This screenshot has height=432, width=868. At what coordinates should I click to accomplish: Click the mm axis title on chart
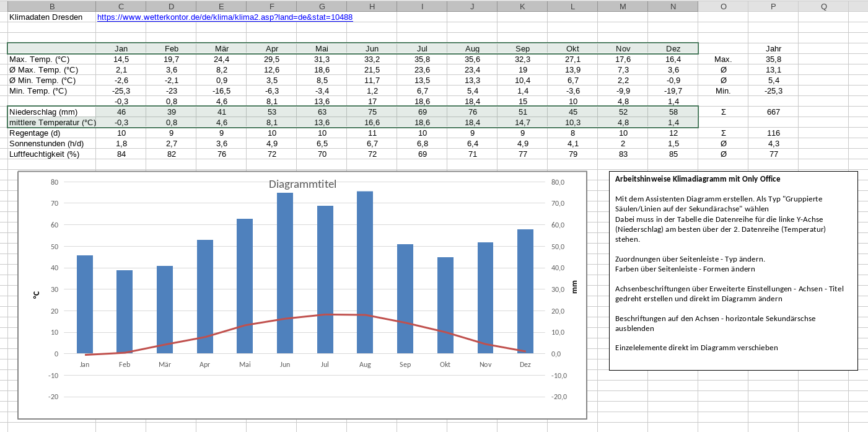pyautogui.click(x=574, y=286)
